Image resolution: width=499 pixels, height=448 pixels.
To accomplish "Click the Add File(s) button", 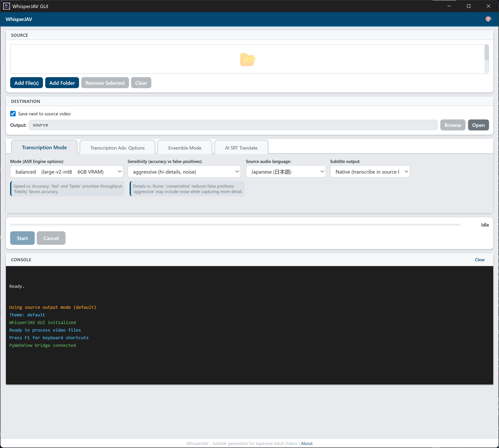I will (x=26, y=83).
